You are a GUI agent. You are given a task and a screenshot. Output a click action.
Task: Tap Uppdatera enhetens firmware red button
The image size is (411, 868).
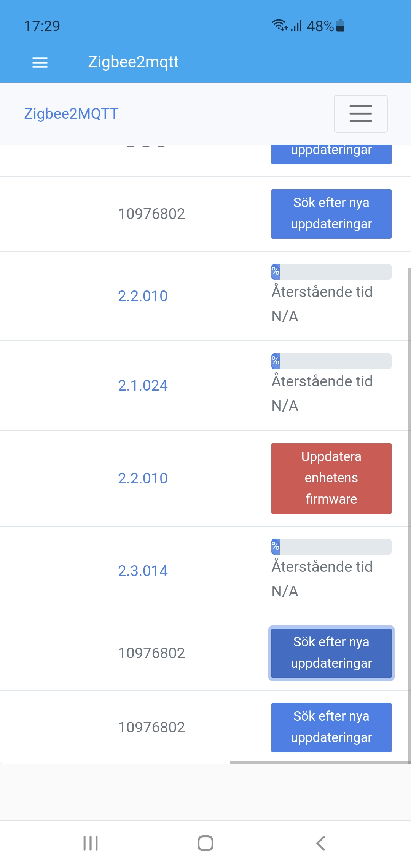click(x=331, y=478)
